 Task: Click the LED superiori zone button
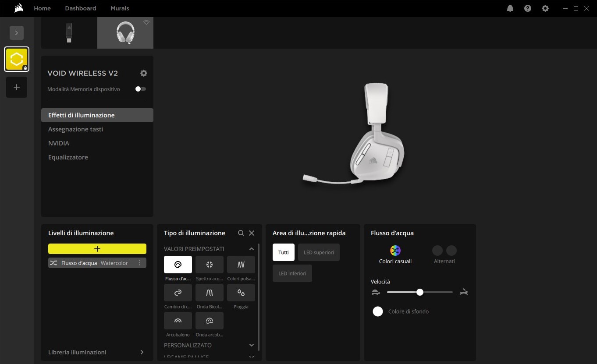pos(319,252)
